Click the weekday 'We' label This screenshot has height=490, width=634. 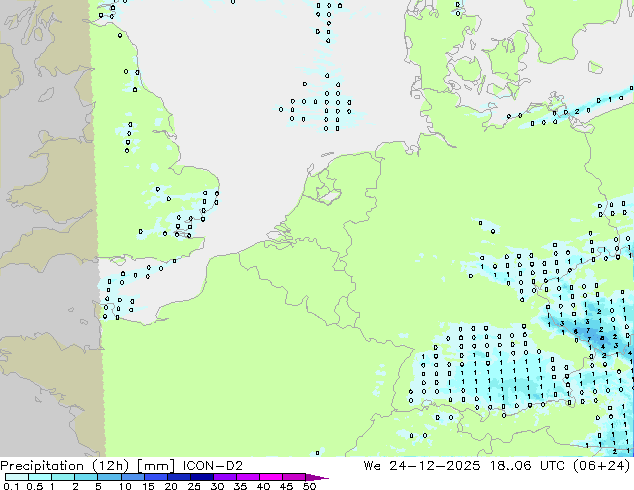click(372, 466)
